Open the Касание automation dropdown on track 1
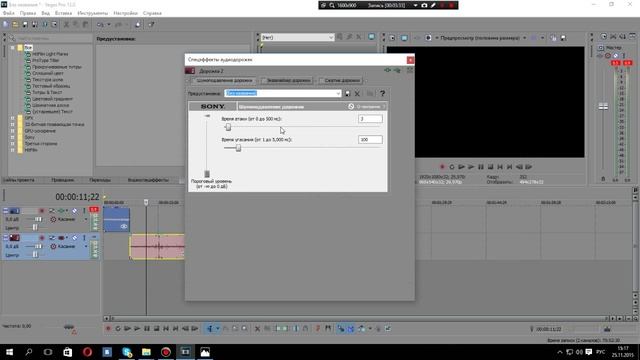This screenshot has width=640, height=360. click(x=86, y=220)
